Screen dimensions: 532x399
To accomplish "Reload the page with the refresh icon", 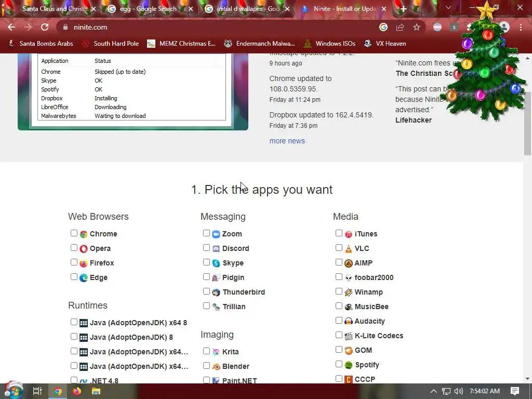I will [x=45, y=27].
